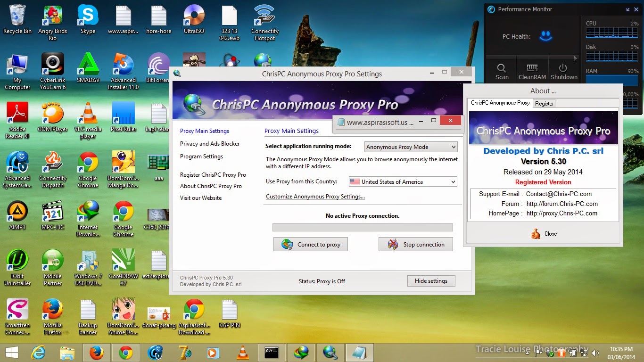
Task: Open Connectify Hotspot shortcut
Action: click(x=264, y=23)
